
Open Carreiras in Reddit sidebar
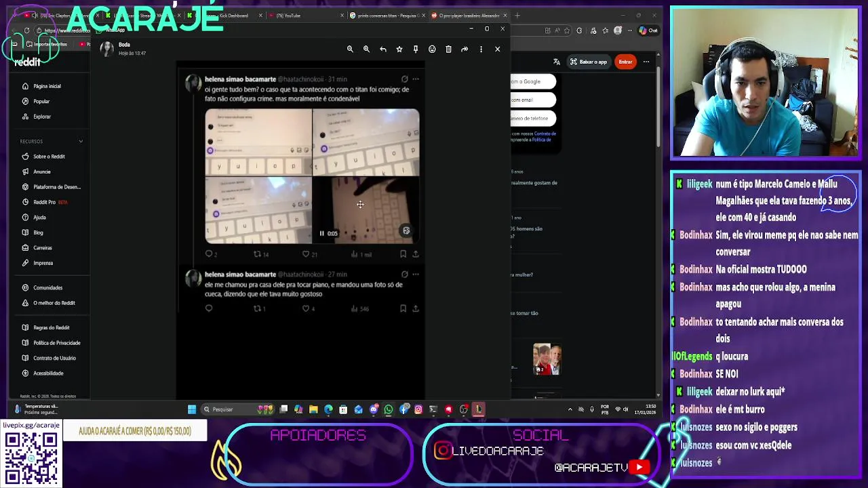[x=43, y=248]
